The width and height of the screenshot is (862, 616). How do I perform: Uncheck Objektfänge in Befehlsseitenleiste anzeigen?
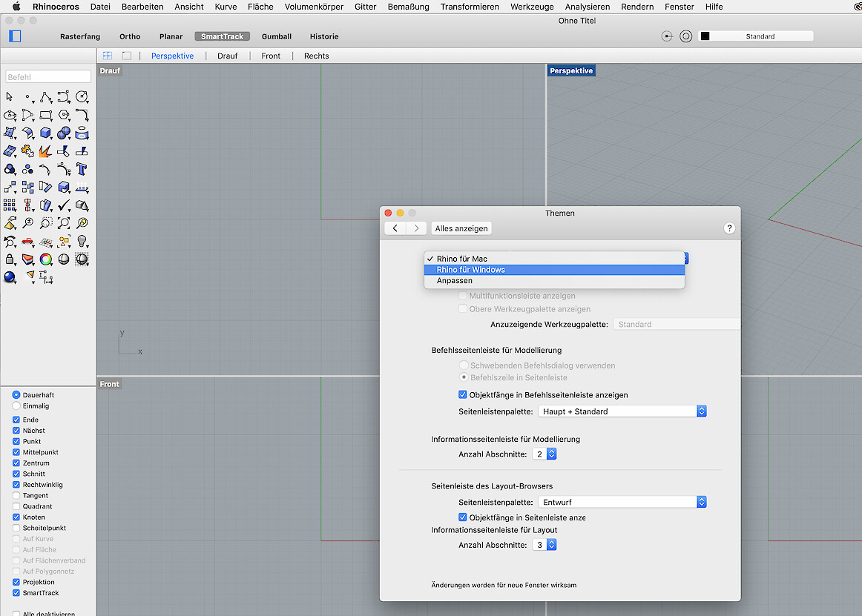click(x=462, y=394)
